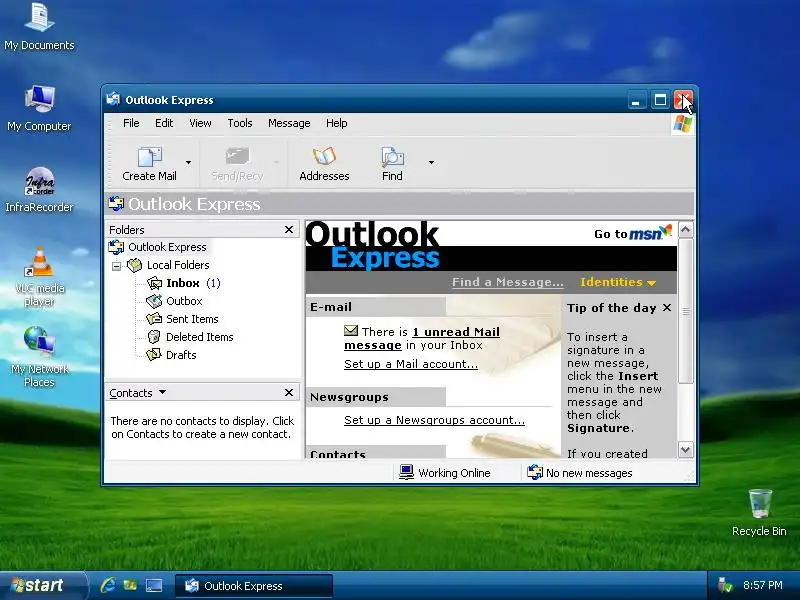This screenshot has width=800, height=600.
Task: Select the Local Folders icon
Action: click(135, 265)
